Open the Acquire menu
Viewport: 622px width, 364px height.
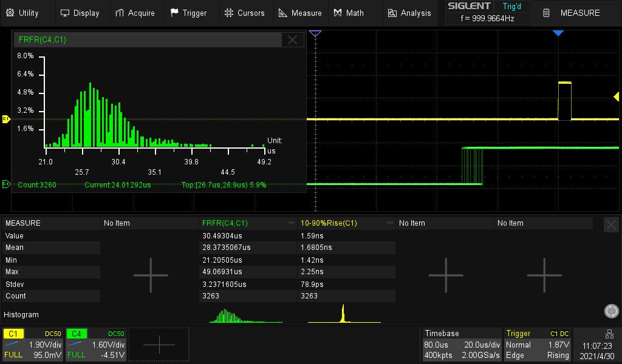coord(136,12)
